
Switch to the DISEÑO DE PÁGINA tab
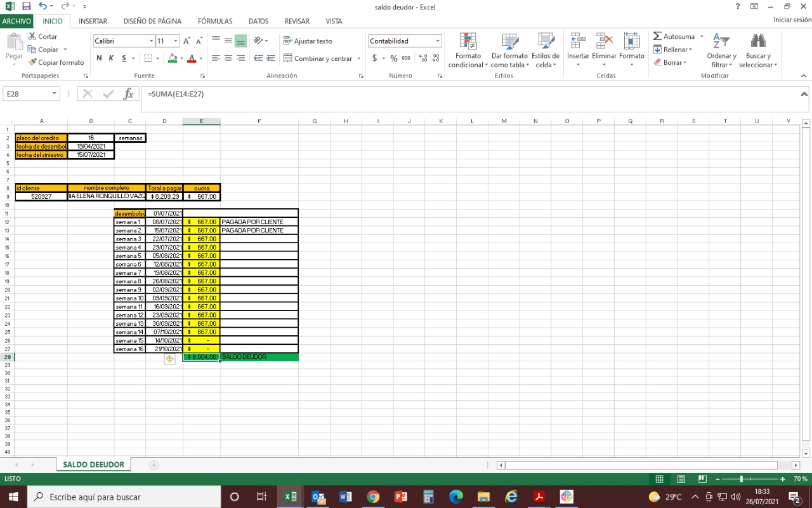[152, 21]
